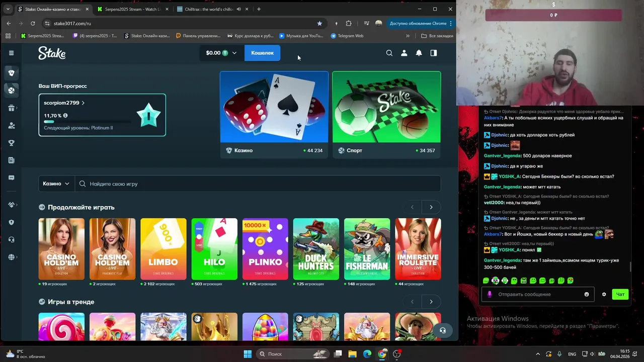The height and width of the screenshot is (362, 644).
Task: Open the Forum chat bubble sidebar icon
Action: click(11, 177)
